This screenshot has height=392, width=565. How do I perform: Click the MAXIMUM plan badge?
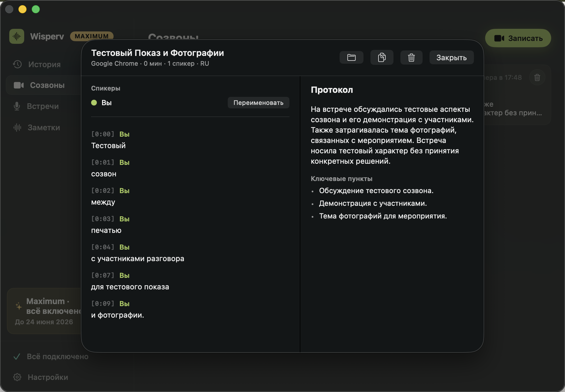coord(92,36)
